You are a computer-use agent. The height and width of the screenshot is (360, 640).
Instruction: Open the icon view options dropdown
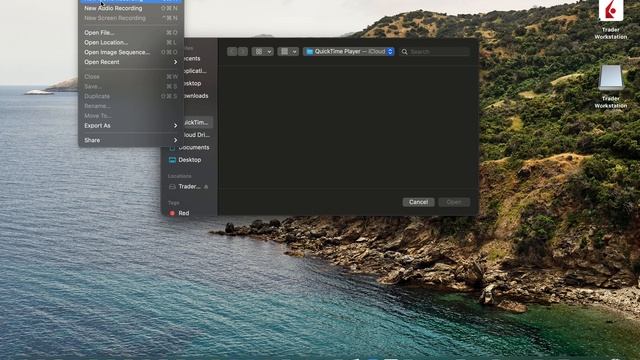pyautogui.click(x=262, y=51)
